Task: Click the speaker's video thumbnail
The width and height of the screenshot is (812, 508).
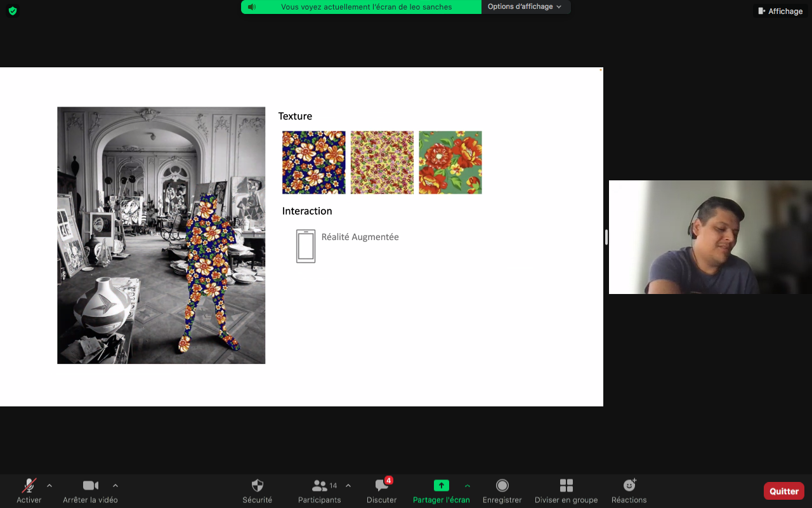Action: tap(710, 237)
